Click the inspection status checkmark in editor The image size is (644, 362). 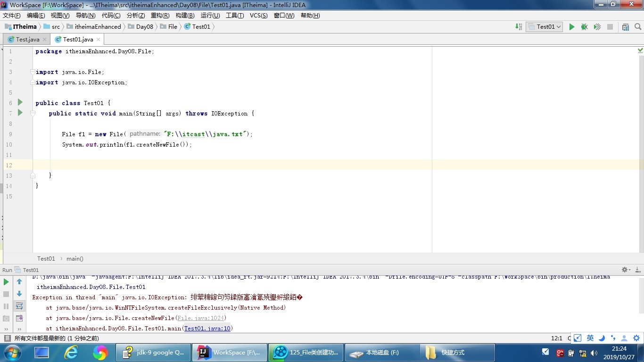640,50
